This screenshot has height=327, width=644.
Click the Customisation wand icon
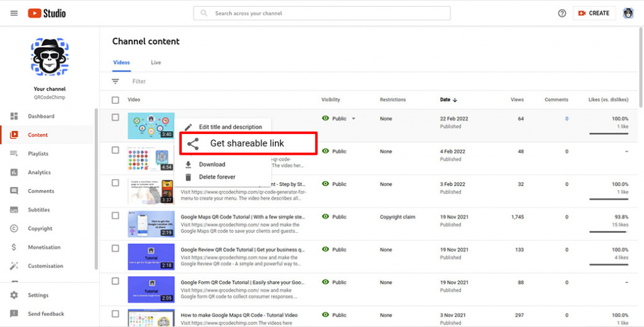tap(14, 266)
